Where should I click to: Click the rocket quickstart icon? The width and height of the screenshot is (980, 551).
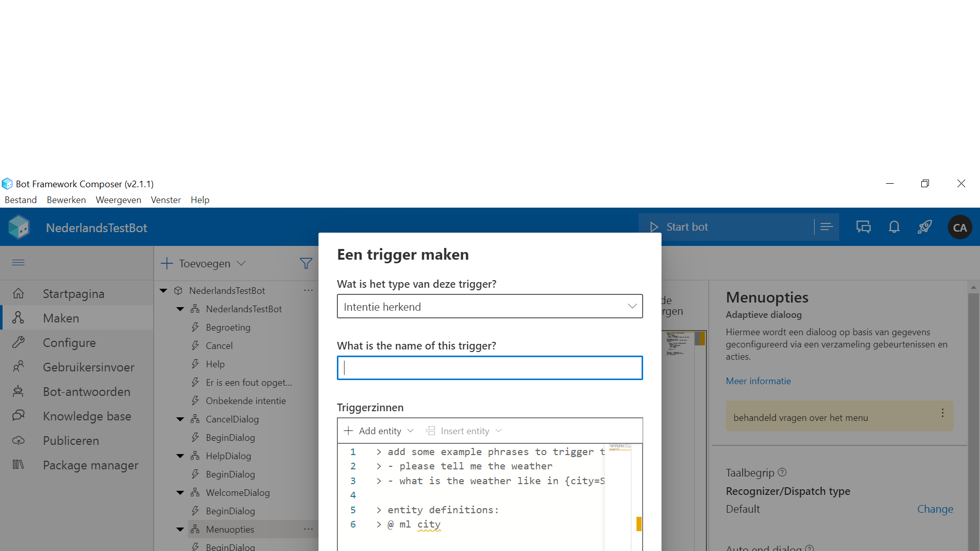[925, 227]
